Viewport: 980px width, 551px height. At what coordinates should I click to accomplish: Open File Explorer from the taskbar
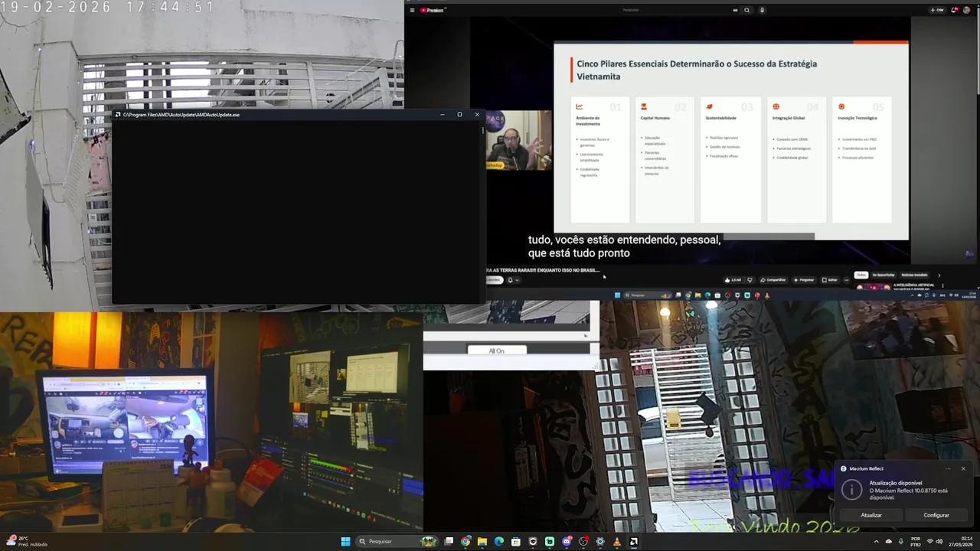point(482,542)
